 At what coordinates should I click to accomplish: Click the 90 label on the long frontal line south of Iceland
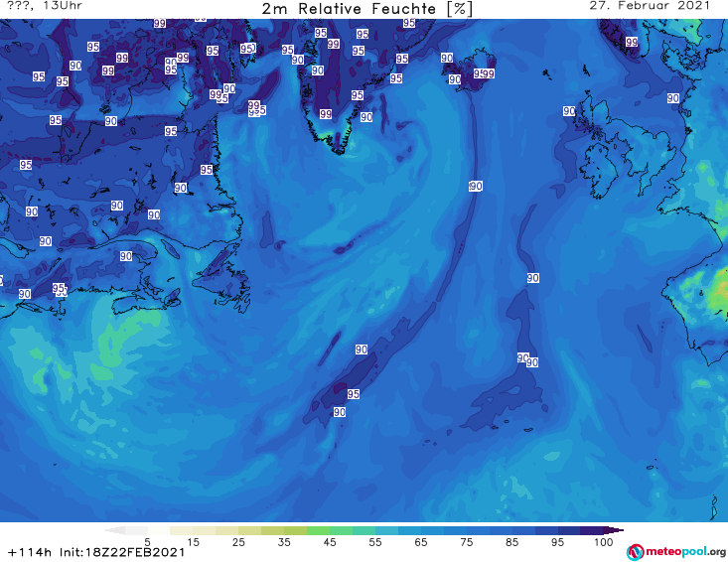[476, 186]
